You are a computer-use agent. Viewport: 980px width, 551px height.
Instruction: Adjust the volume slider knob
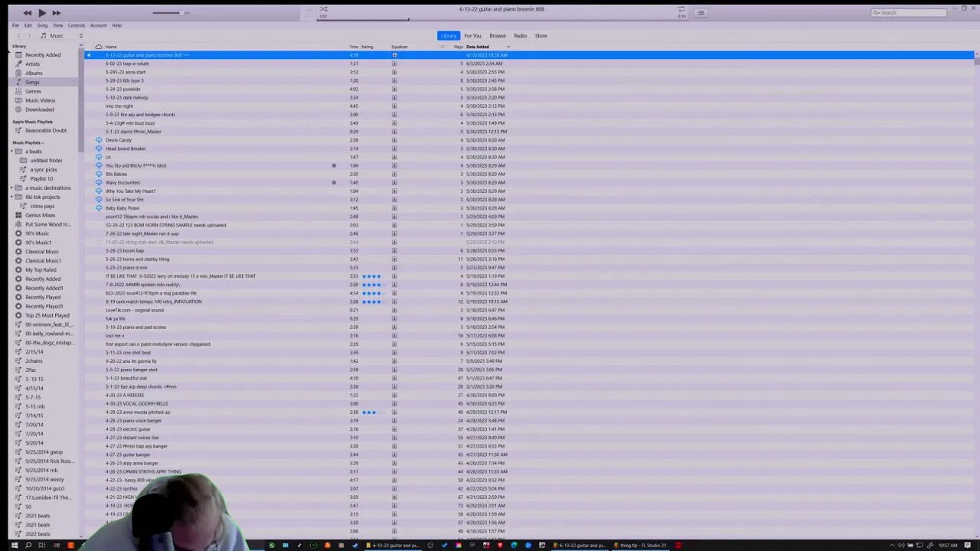(182, 12)
